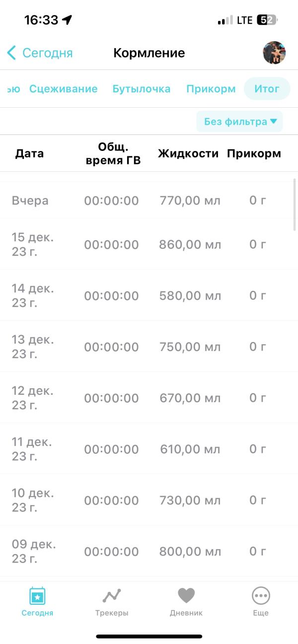Switch to the Бутылочка tab
298x644 pixels.
(141, 89)
